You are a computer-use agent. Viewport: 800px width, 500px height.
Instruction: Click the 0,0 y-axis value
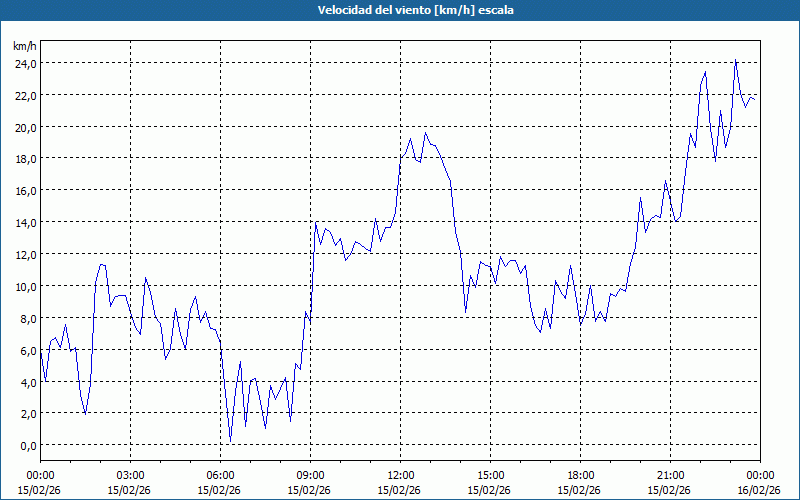click(x=29, y=446)
